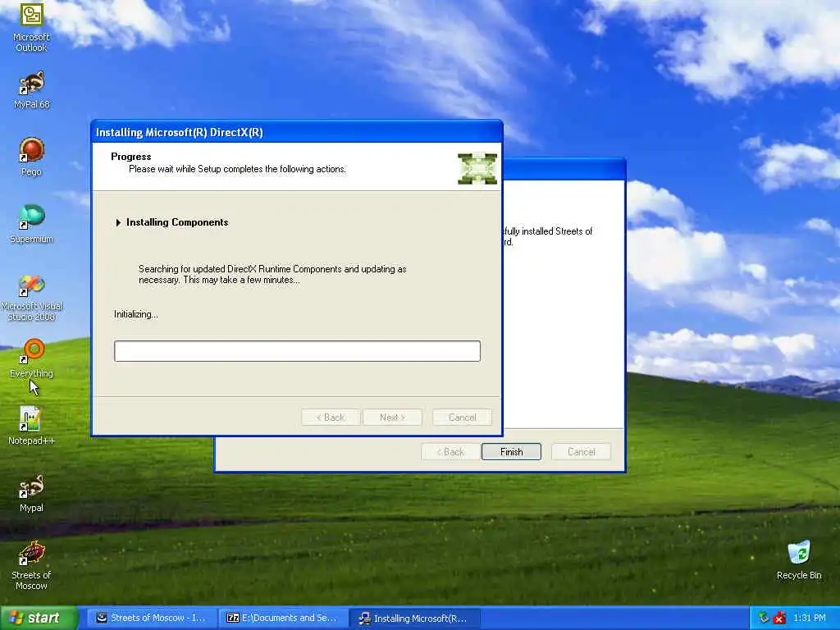The height and width of the screenshot is (630, 840).
Task: Click Back in the Streets of Moscow installer
Action: [450, 452]
